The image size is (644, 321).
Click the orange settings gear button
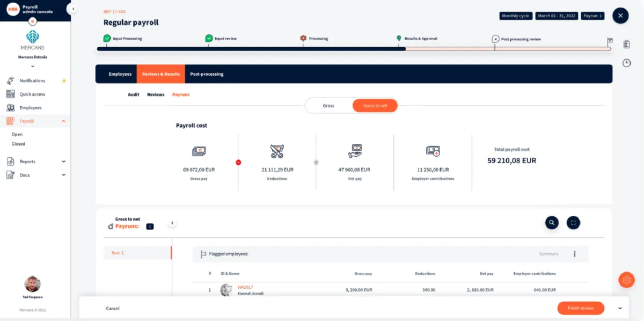[626, 280]
